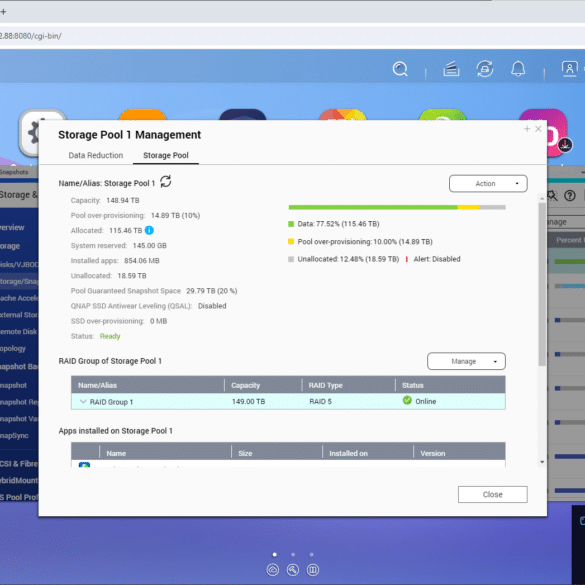Click the app icon in first installed apps row
The image size is (585, 585).
click(84, 464)
